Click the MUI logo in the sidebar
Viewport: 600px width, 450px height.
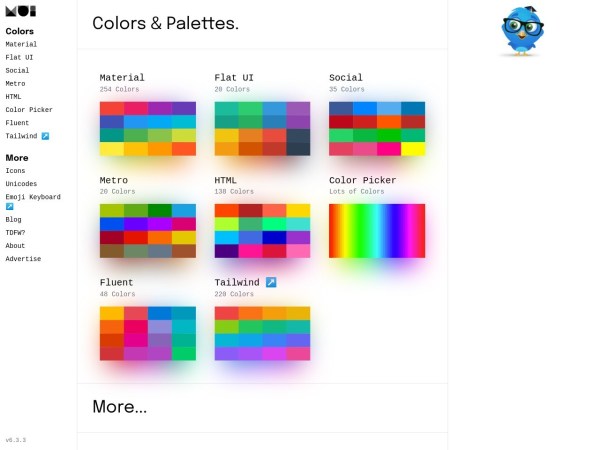(20, 11)
